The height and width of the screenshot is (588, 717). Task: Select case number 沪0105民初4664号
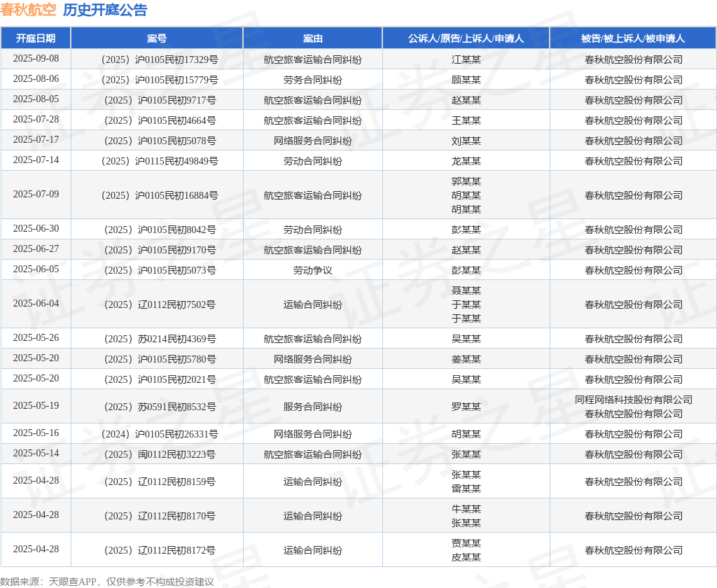click(x=160, y=120)
